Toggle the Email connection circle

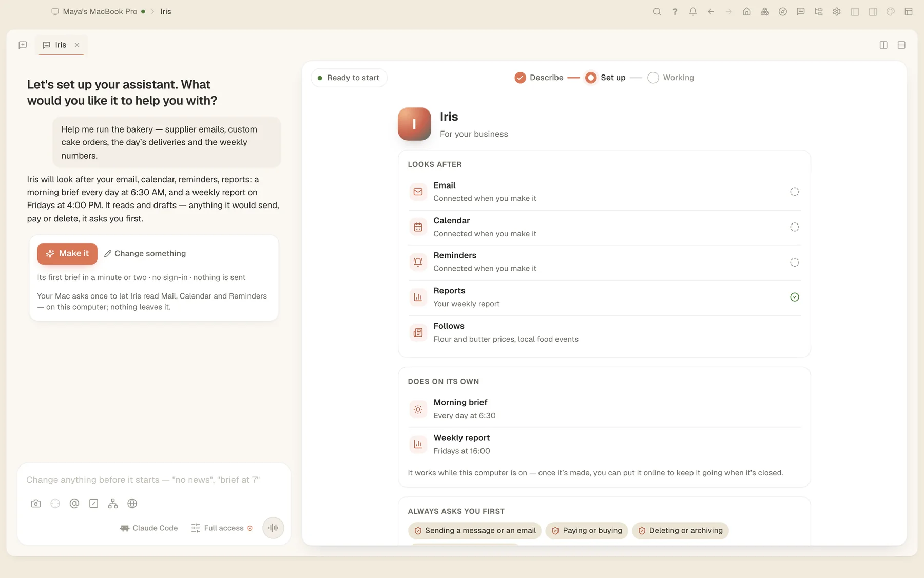(x=794, y=192)
